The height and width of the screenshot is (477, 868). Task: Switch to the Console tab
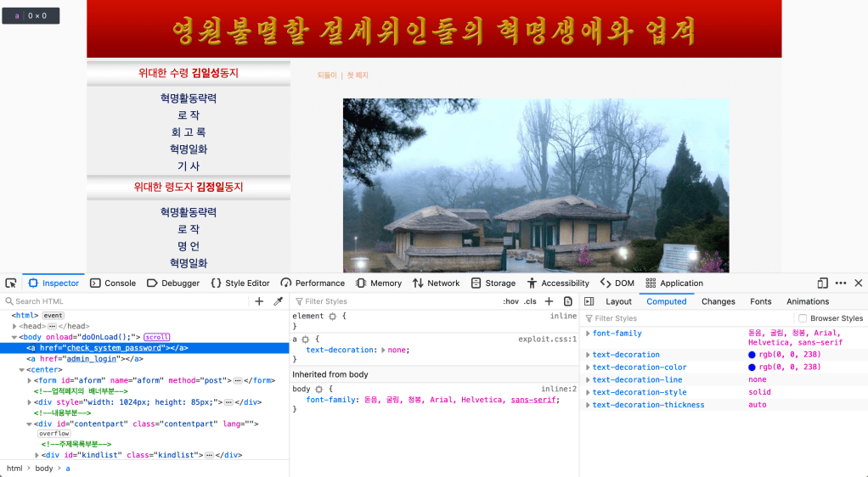(x=113, y=283)
